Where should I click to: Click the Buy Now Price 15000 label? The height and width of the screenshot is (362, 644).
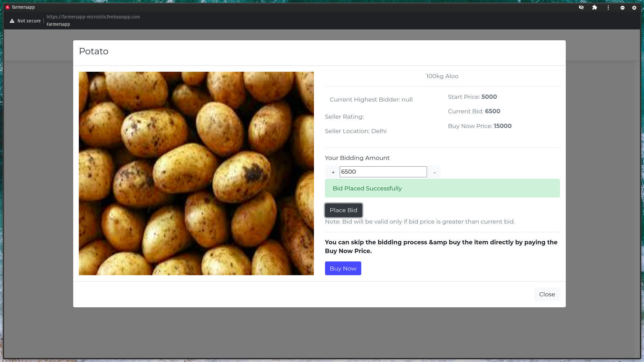pyautogui.click(x=479, y=126)
